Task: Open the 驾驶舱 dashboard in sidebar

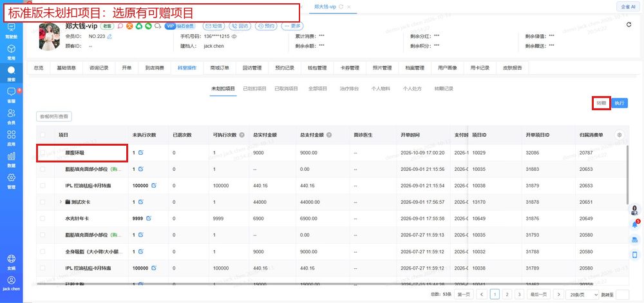Action: click(x=11, y=30)
